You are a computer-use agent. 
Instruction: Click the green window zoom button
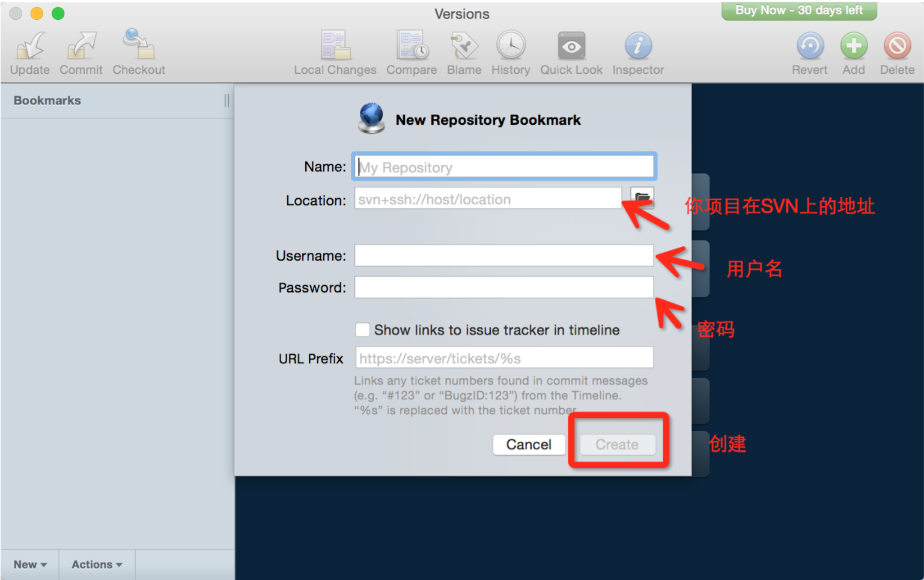pyautogui.click(x=58, y=13)
